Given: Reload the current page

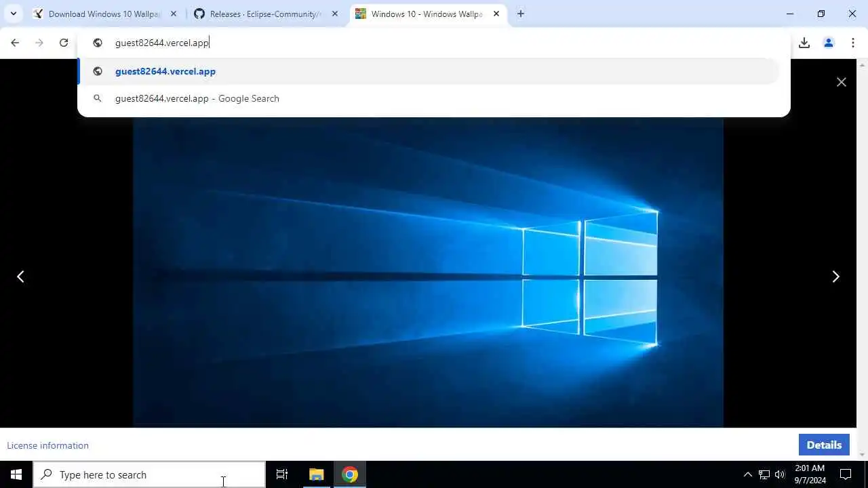Looking at the screenshot, I should click(x=64, y=43).
